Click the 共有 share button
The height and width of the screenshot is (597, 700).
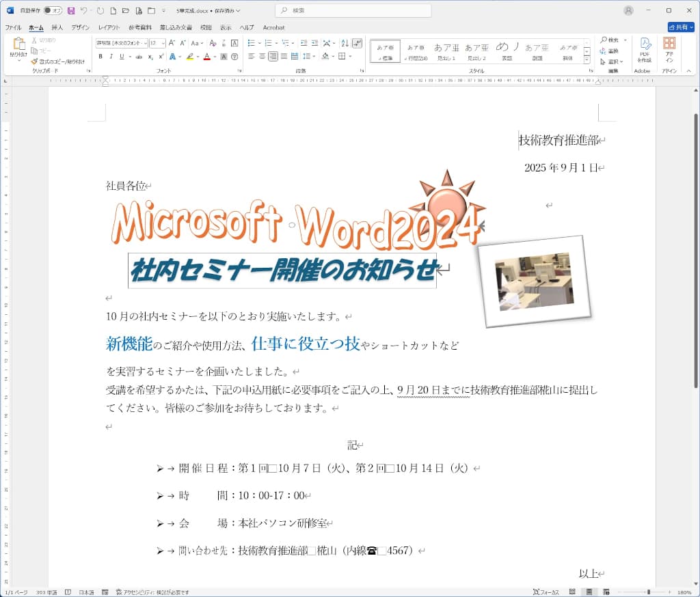click(x=680, y=27)
